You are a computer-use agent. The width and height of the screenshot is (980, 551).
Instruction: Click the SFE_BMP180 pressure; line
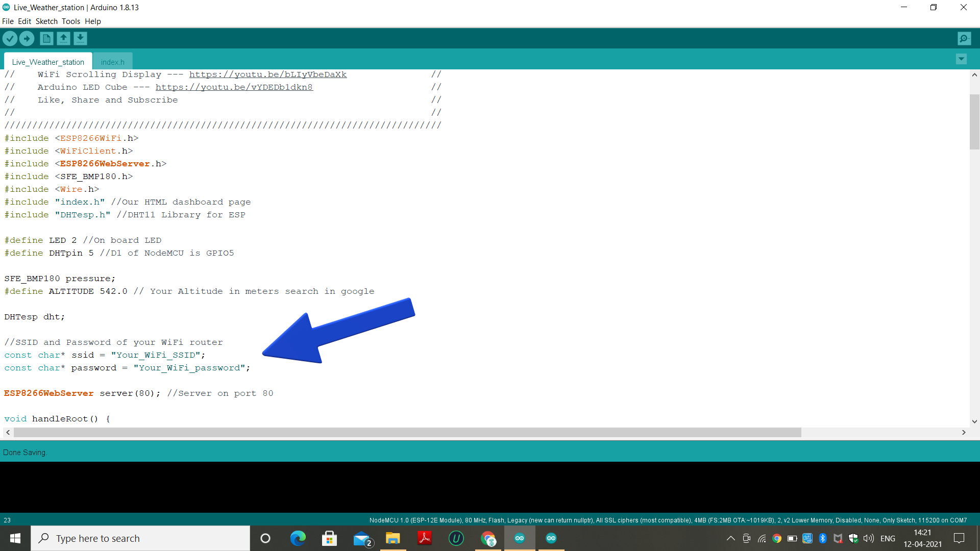[60, 279]
